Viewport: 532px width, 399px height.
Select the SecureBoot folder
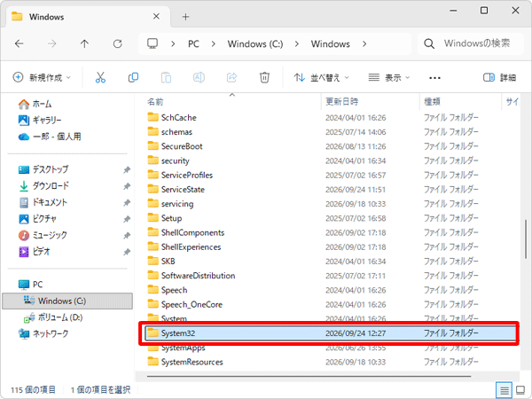click(182, 146)
